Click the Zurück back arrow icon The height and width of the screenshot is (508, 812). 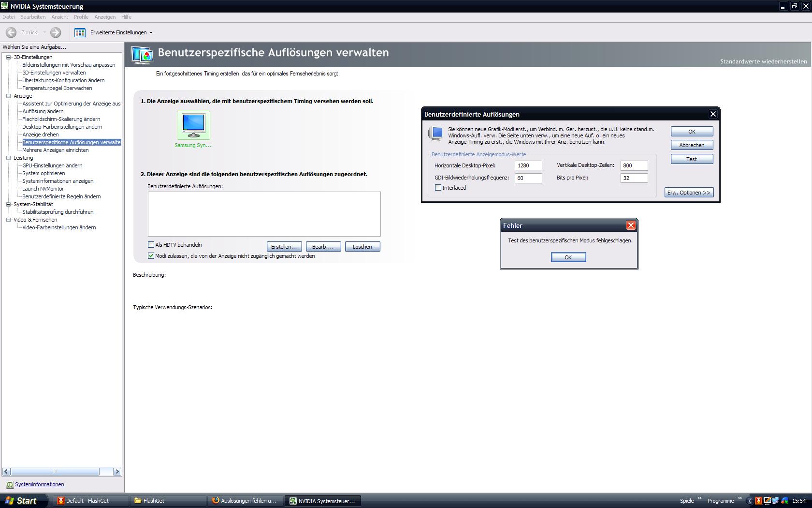tap(11, 32)
